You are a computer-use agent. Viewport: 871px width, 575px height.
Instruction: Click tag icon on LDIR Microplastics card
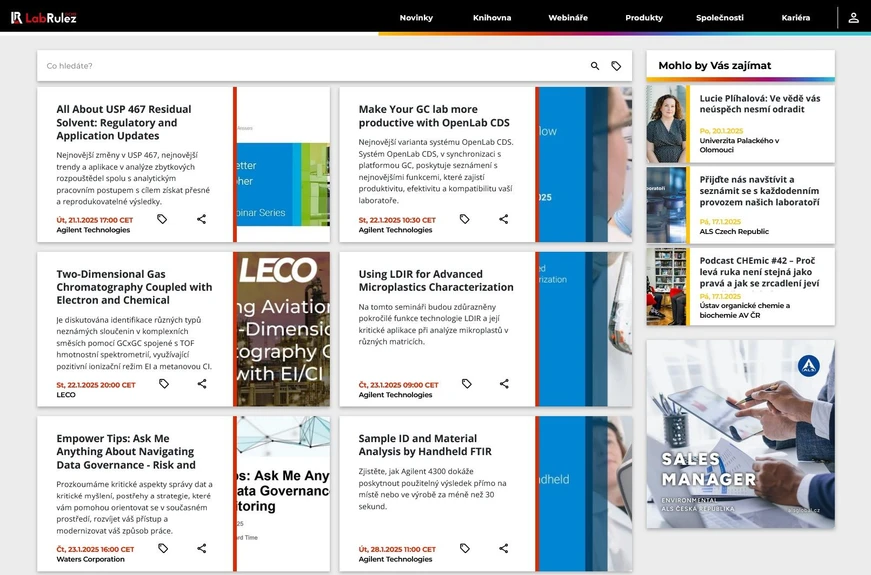pyautogui.click(x=467, y=383)
